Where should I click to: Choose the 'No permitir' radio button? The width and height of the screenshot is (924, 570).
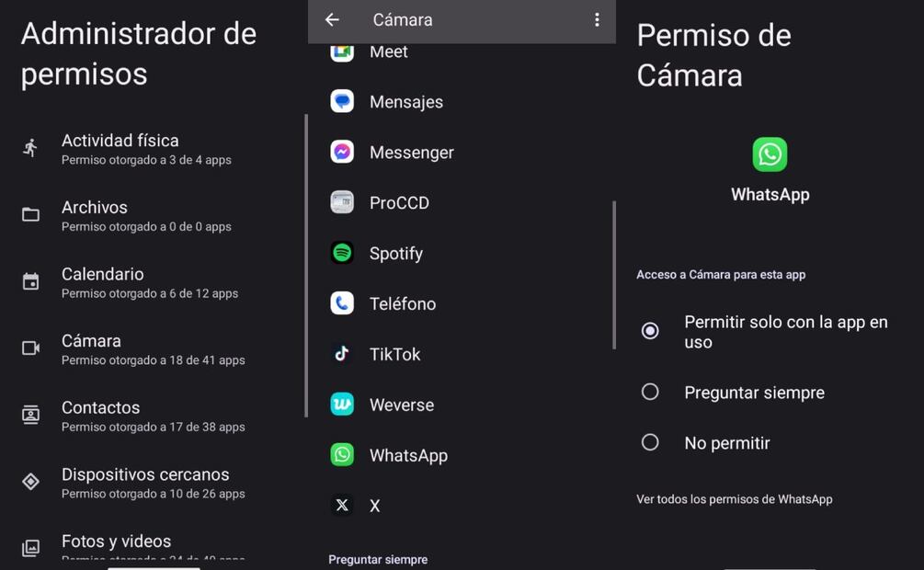pos(650,442)
